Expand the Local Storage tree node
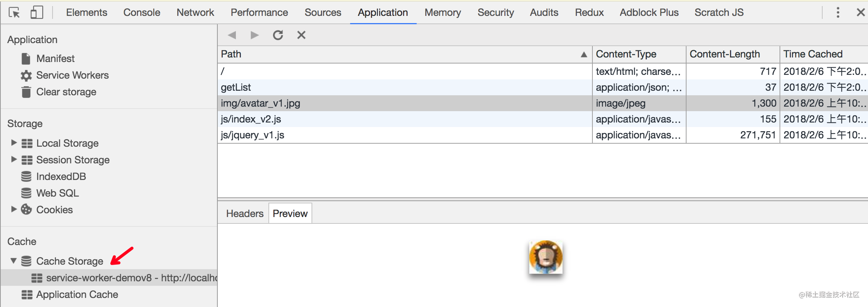This screenshot has width=868, height=307. (x=14, y=143)
